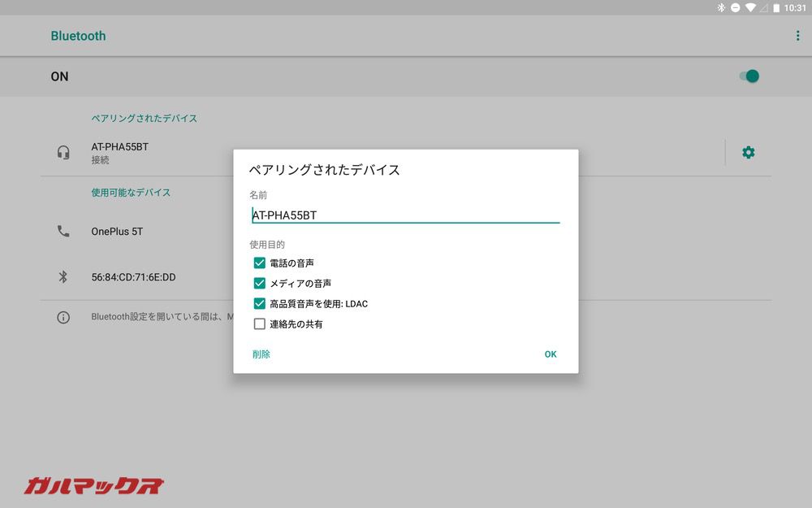Select the Bluetooth icon next to the MAC address

click(x=63, y=277)
